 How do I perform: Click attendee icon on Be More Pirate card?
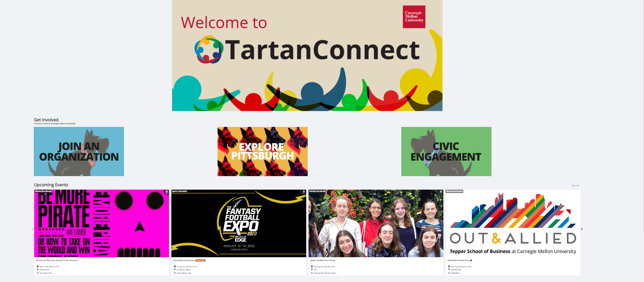(167, 192)
